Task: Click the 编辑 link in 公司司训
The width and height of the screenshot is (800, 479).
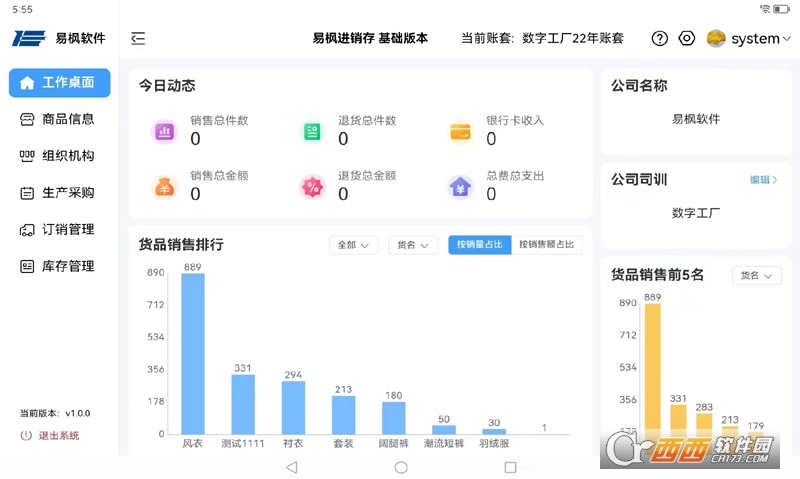Action: click(763, 180)
